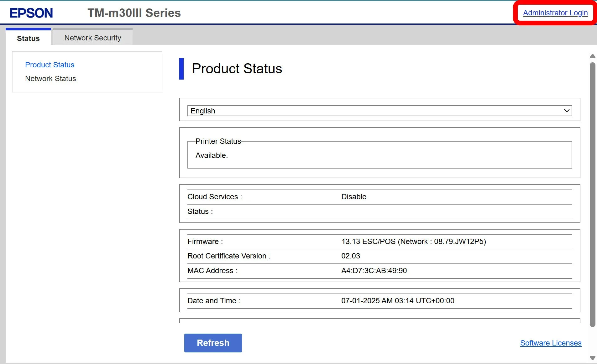Open Network Status in the sidebar
Screen dimensions: 597x364
[x=50, y=78]
